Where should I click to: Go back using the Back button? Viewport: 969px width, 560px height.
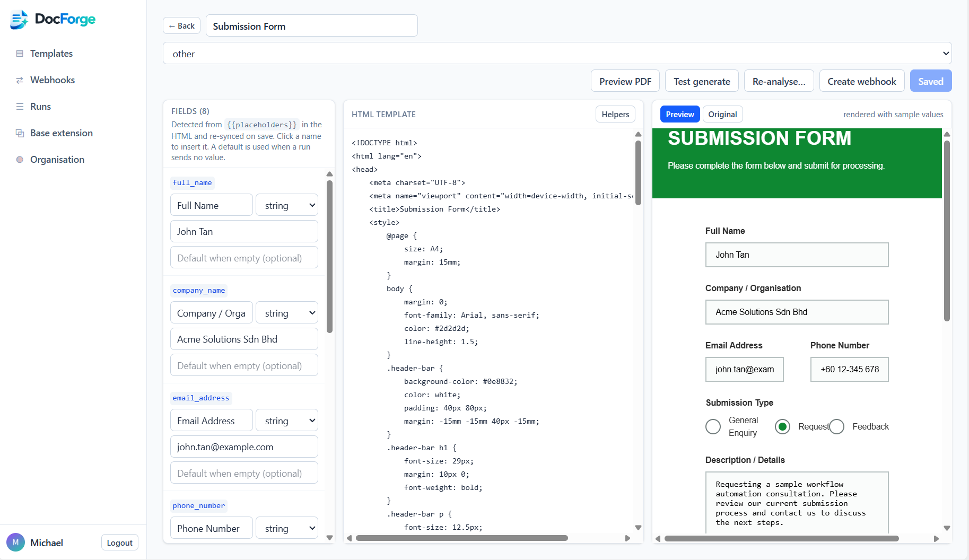(x=181, y=25)
